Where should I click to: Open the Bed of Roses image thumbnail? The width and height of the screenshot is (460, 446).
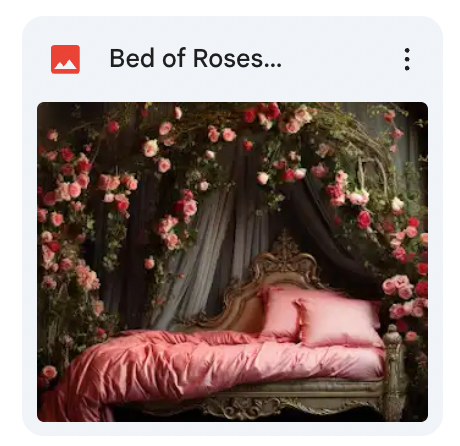232,262
